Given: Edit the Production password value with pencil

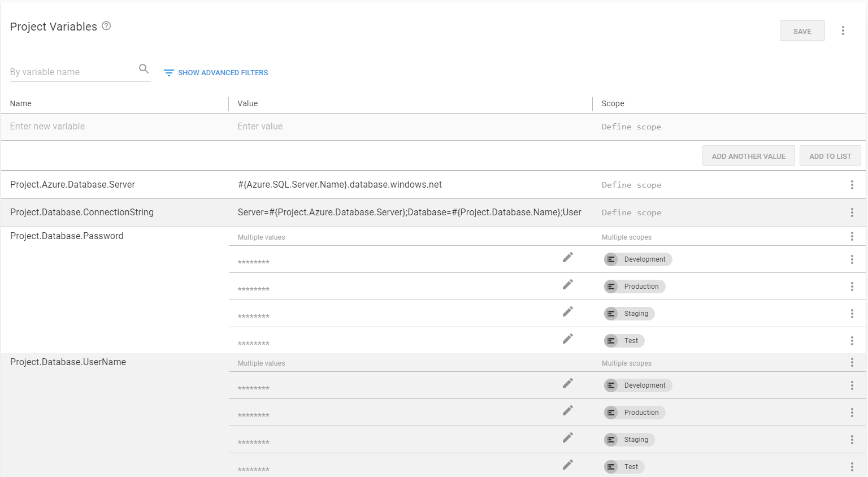Looking at the screenshot, I should point(567,285).
